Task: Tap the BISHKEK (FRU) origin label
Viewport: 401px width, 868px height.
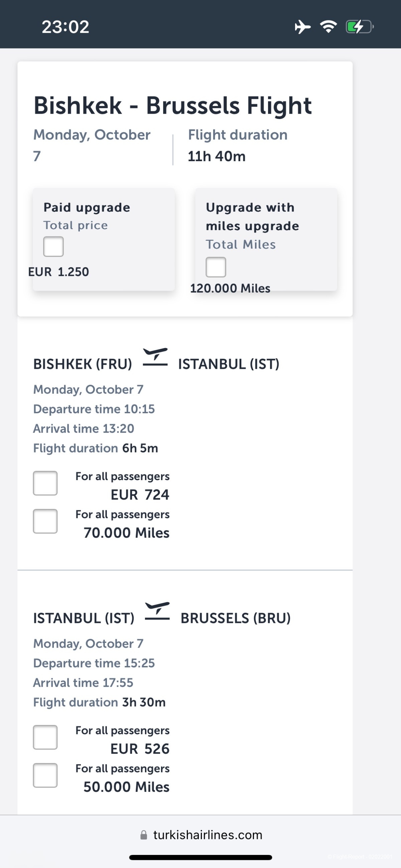Action: pyautogui.click(x=83, y=364)
